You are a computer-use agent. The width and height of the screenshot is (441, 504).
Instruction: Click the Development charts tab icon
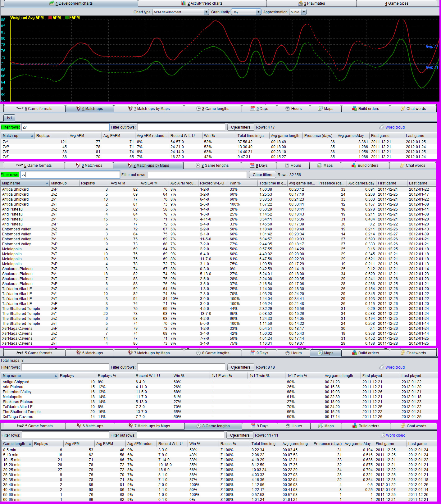pyautogui.click(x=52, y=3)
